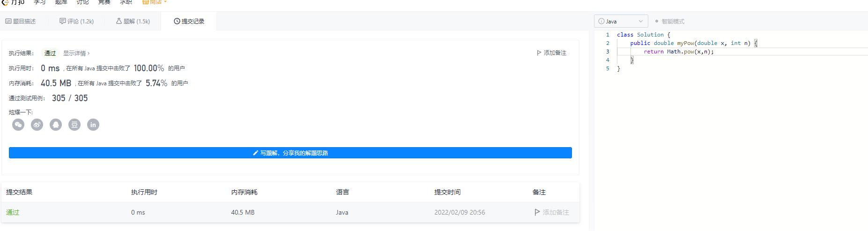
Task: Click the 力扣 logo
Action: 13,2
